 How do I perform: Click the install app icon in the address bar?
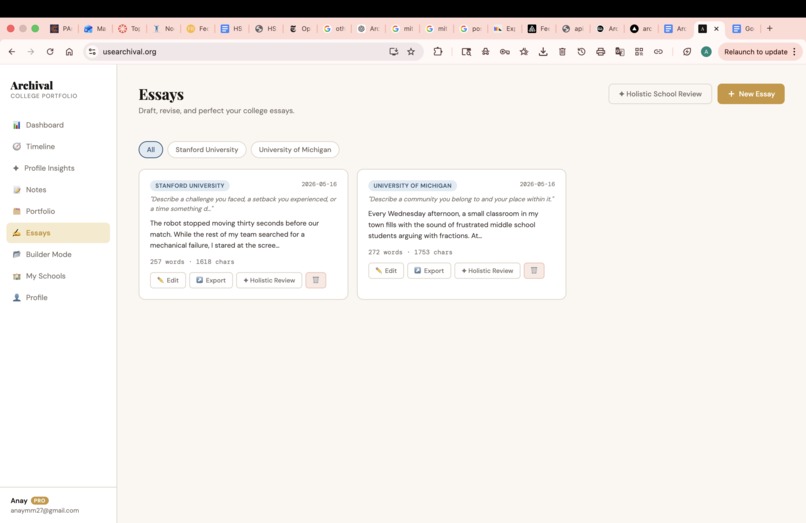(x=394, y=52)
